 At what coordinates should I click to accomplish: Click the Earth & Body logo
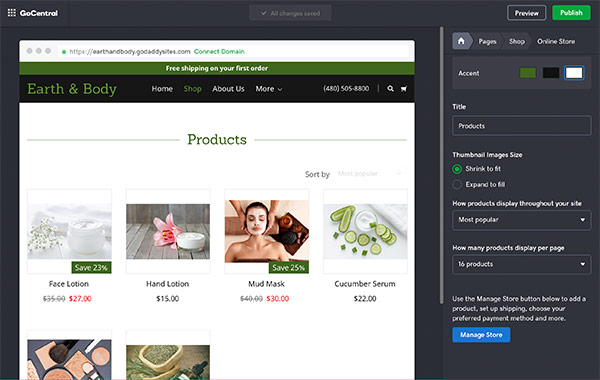72,89
